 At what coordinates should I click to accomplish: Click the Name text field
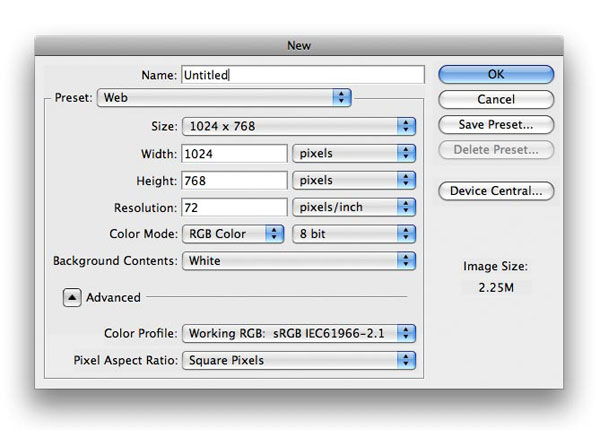(x=302, y=74)
